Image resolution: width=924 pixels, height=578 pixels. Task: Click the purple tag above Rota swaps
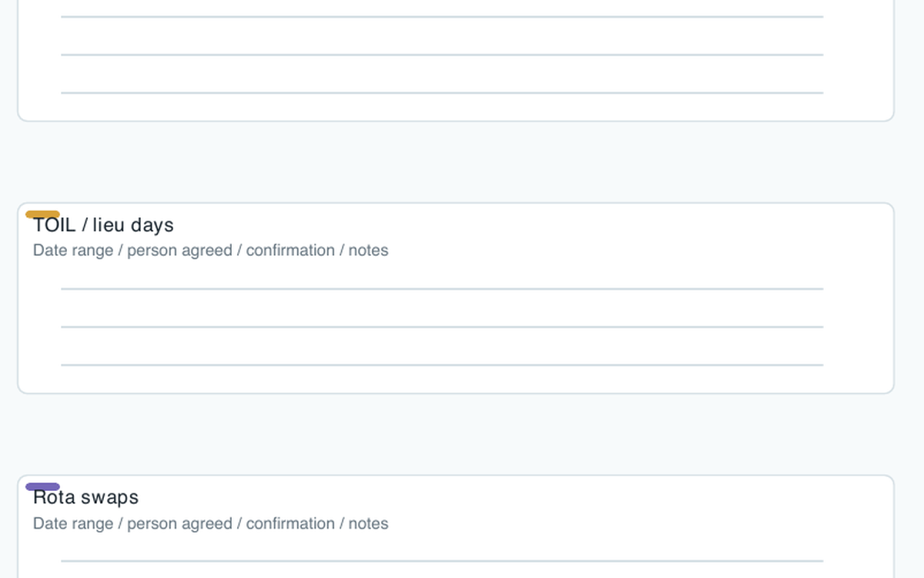point(42,487)
